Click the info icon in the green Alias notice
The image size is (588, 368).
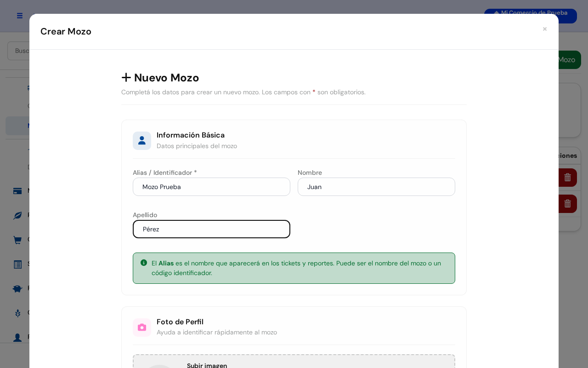click(144, 263)
